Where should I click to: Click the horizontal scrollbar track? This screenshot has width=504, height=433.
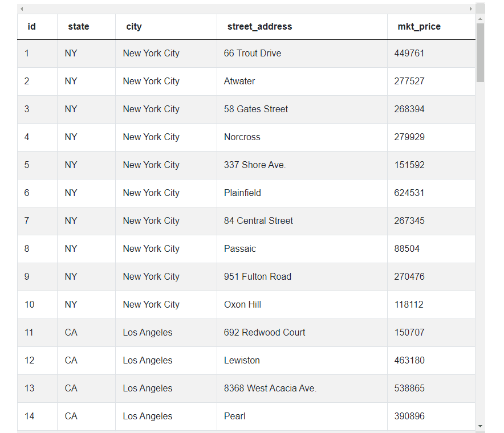pyautogui.click(x=245, y=9)
